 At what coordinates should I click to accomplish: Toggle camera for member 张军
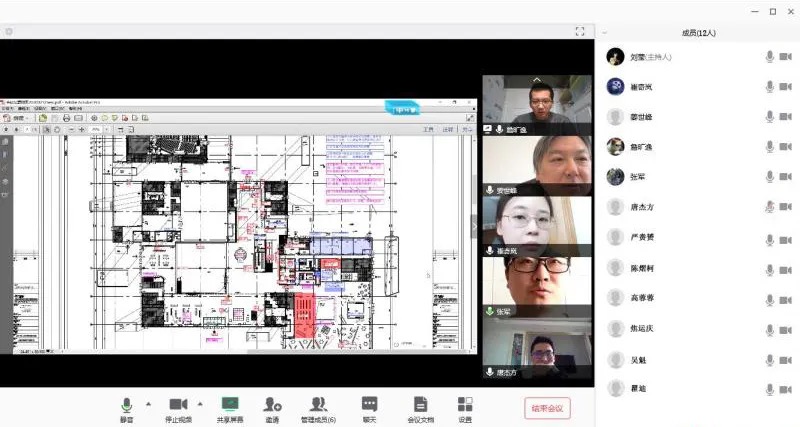click(787, 177)
